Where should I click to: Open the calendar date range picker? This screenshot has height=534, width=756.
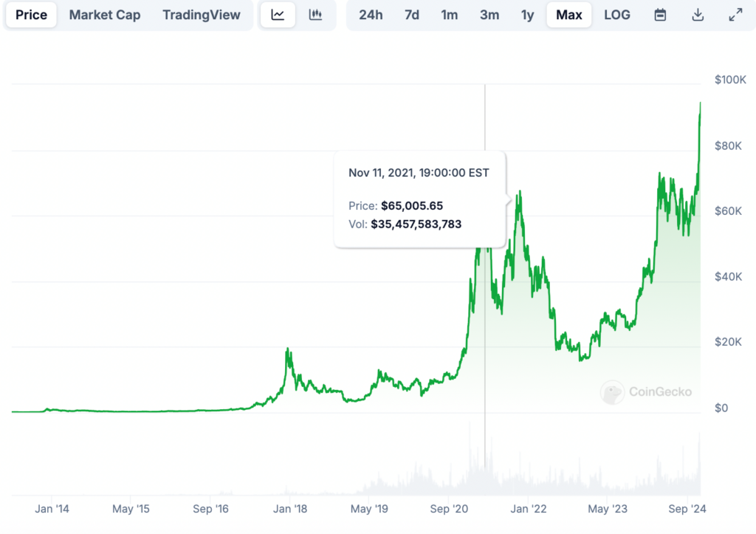(x=661, y=15)
